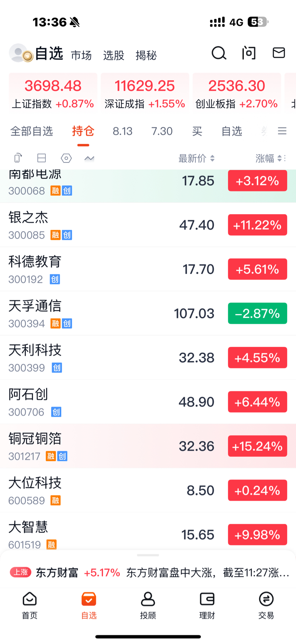Switch to the 全部自选 tab
Image resolution: width=296 pixels, height=644 pixels.
pyautogui.click(x=32, y=131)
